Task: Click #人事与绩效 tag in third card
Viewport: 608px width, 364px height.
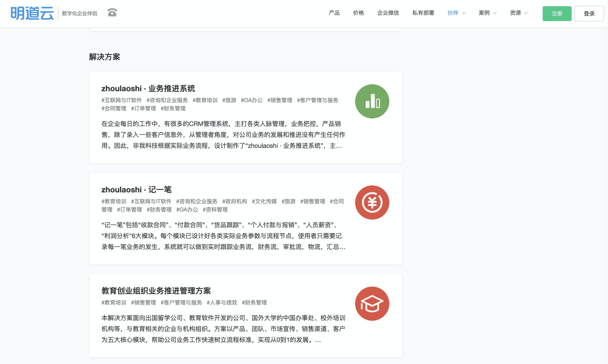Action: pyautogui.click(x=222, y=303)
